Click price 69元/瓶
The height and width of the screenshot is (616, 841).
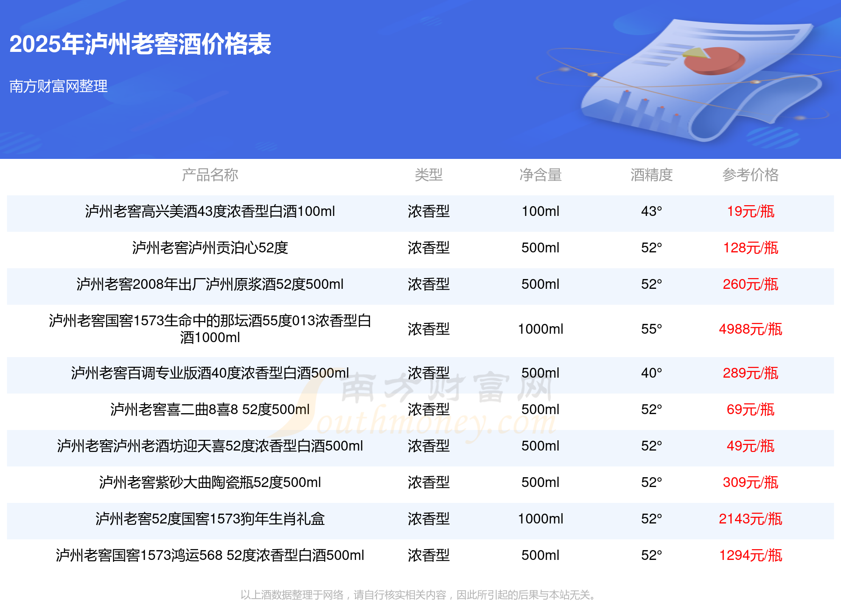(750, 409)
